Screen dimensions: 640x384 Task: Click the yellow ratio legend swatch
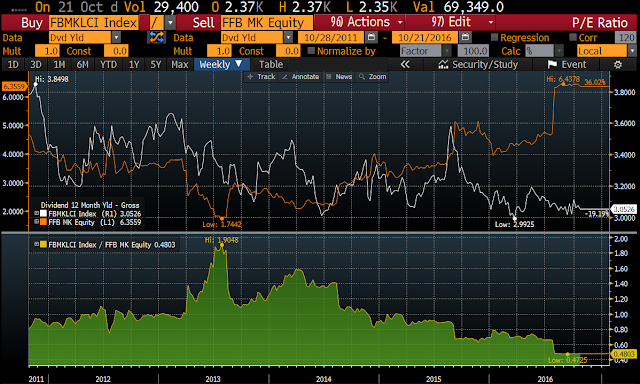pyautogui.click(x=43, y=244)
